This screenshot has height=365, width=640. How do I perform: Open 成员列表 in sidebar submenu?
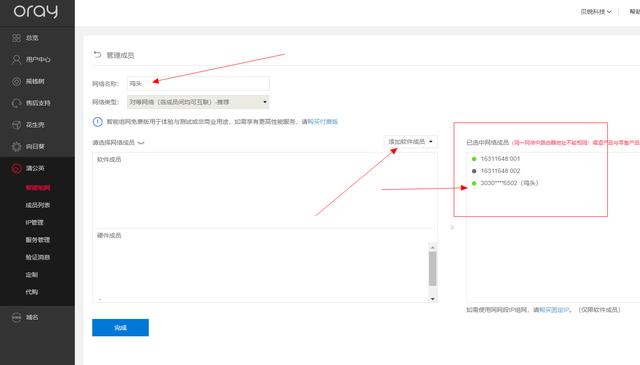[x=38, y=205]
